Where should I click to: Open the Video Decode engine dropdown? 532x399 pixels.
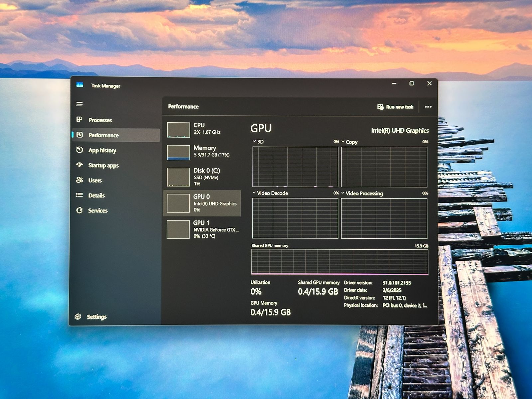click(254, 193)
